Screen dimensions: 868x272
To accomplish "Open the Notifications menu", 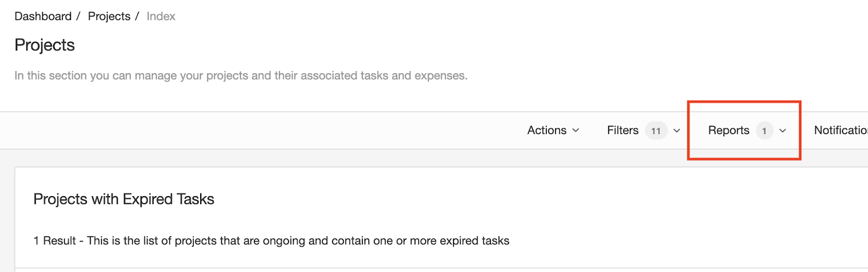I will 840,131.
